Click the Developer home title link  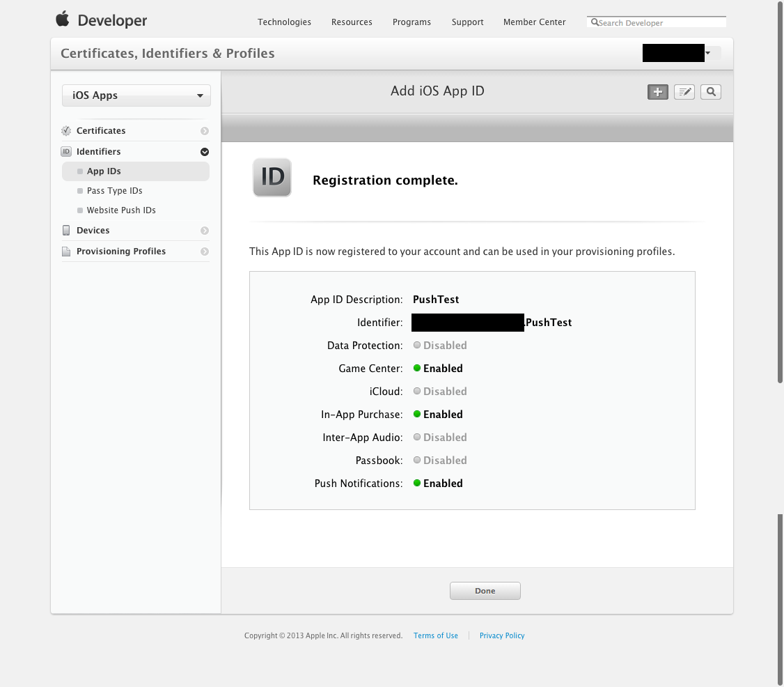pyautogui.click(x=112, y=20)
